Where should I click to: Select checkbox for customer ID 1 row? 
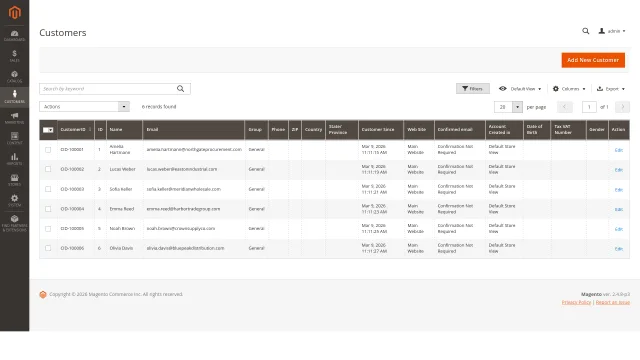[x=48, y=150]
